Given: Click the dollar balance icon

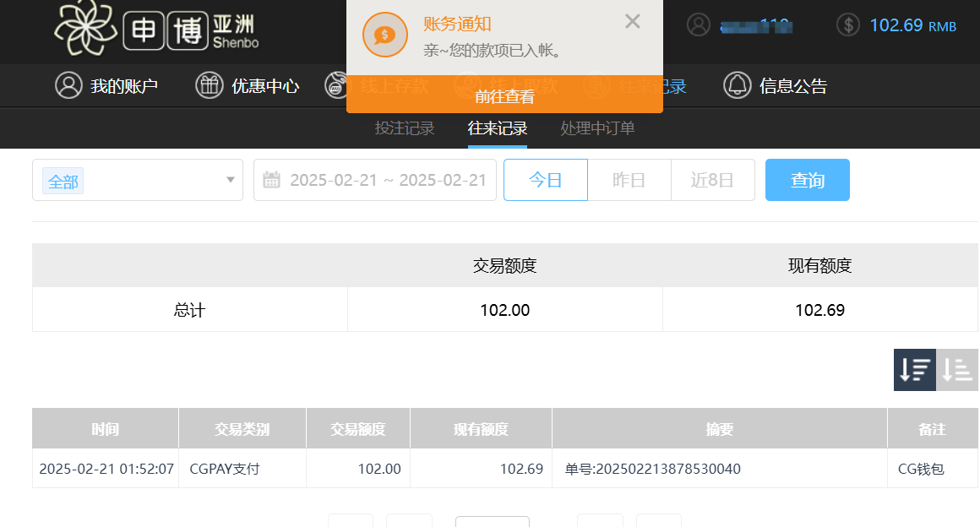Looking at the screenshot, I should click(x=848, y=24).
